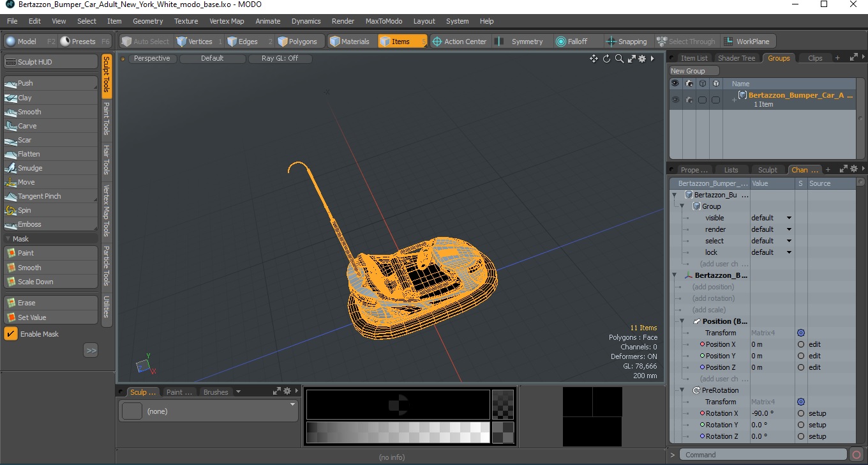
Task: Choose the Smudge tool
Action: (51, 168)
